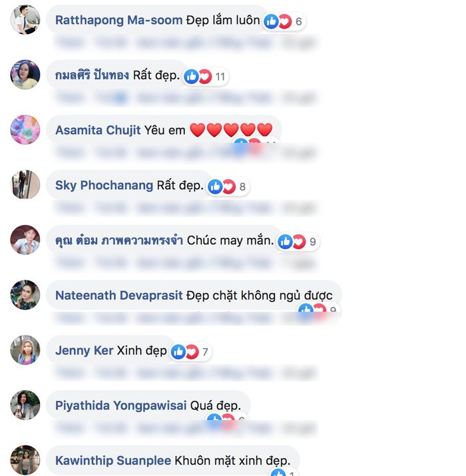Click like icon on Nateenath Devaprasit's comment

click(306, 308)
